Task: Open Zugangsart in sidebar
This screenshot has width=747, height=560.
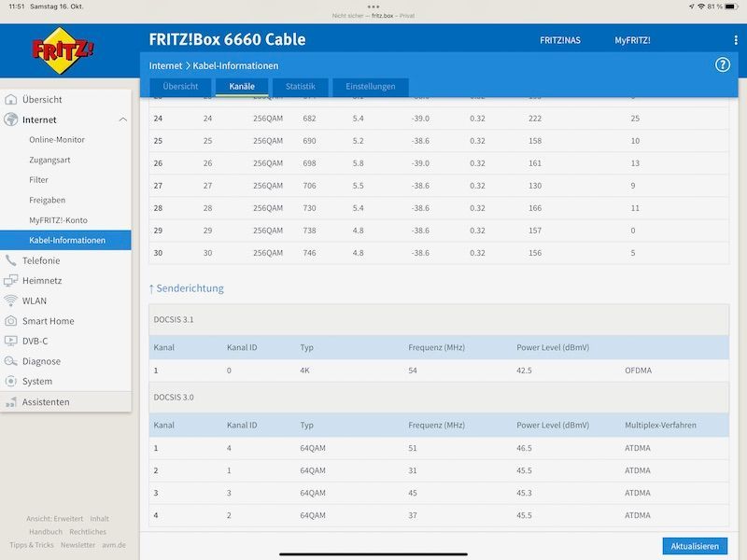Action: click(x=49, y=160)
